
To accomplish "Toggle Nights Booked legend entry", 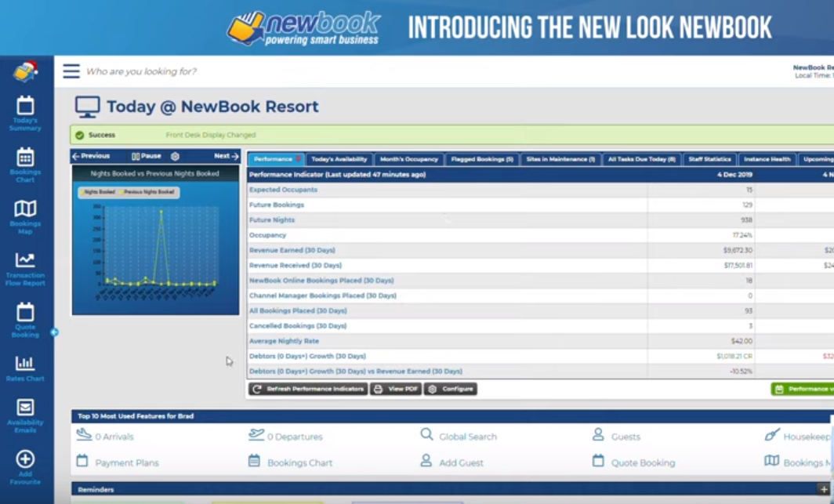I will click(99, 192).
